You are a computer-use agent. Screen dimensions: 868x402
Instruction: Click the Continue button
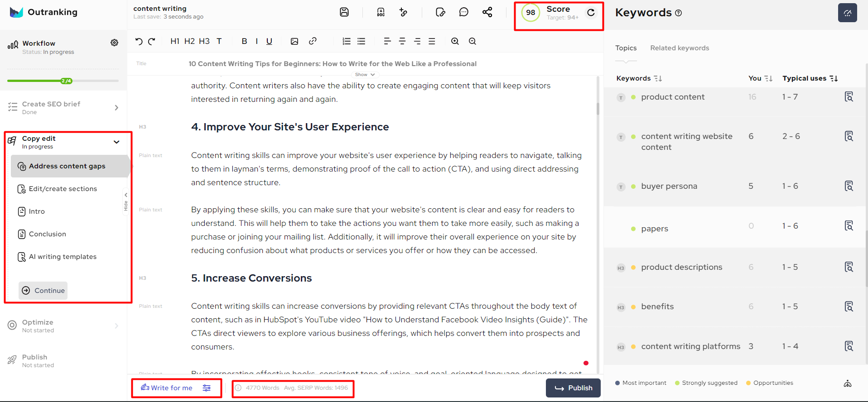click(43, 291)
